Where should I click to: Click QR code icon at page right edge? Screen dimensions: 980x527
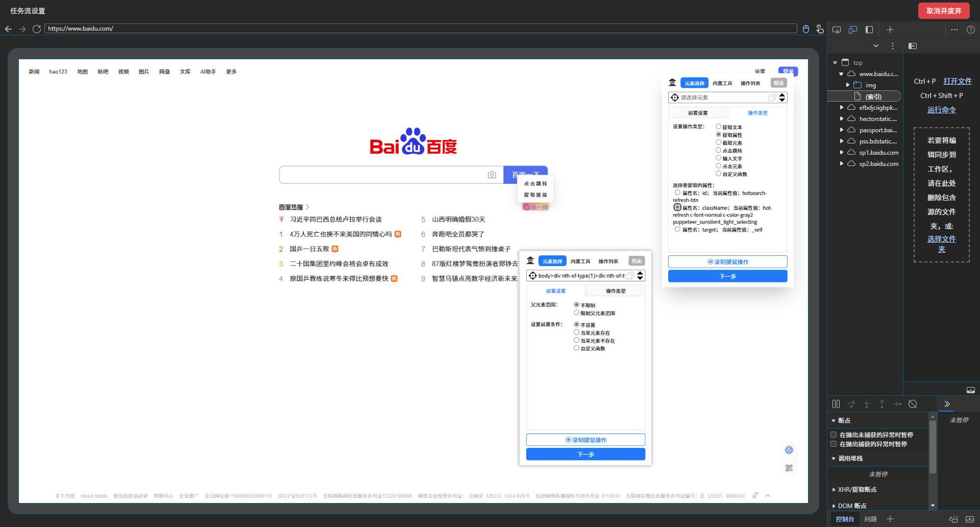click(x=789, y=468)
